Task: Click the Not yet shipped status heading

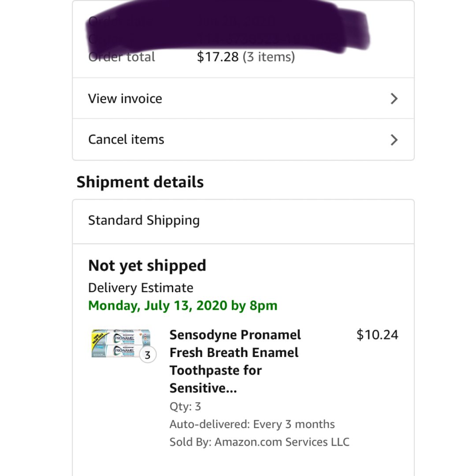Action: coord(147,265)
